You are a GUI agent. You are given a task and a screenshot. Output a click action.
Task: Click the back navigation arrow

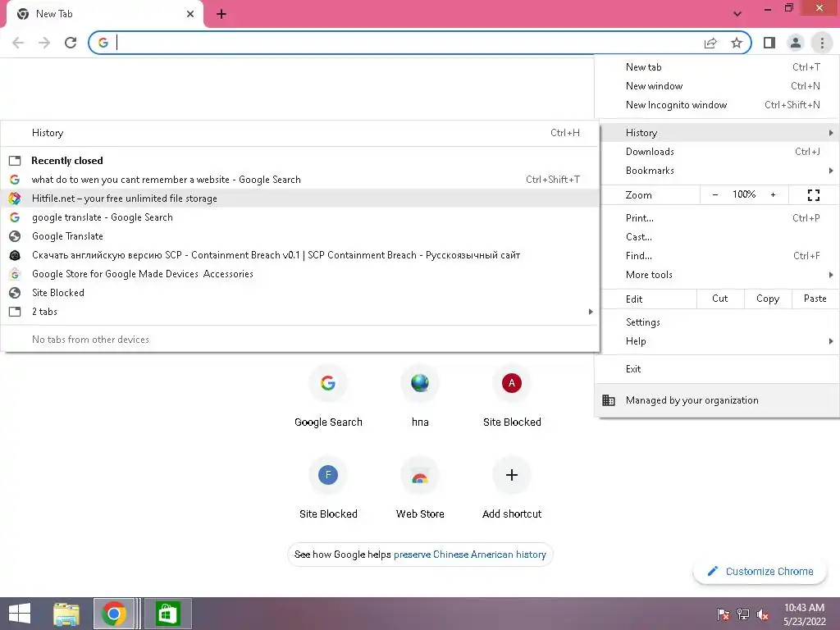tap(18, 43)
